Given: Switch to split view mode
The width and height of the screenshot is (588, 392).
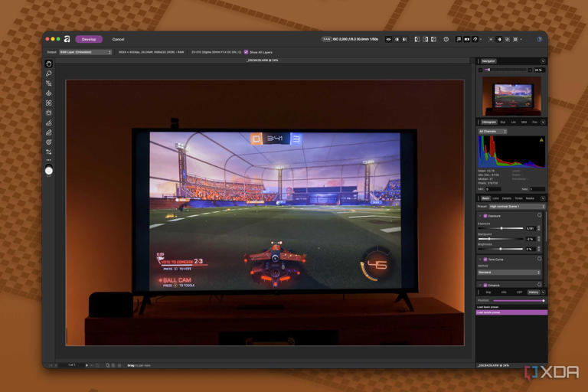Looking at the screenshot, I should pos(397,39).
